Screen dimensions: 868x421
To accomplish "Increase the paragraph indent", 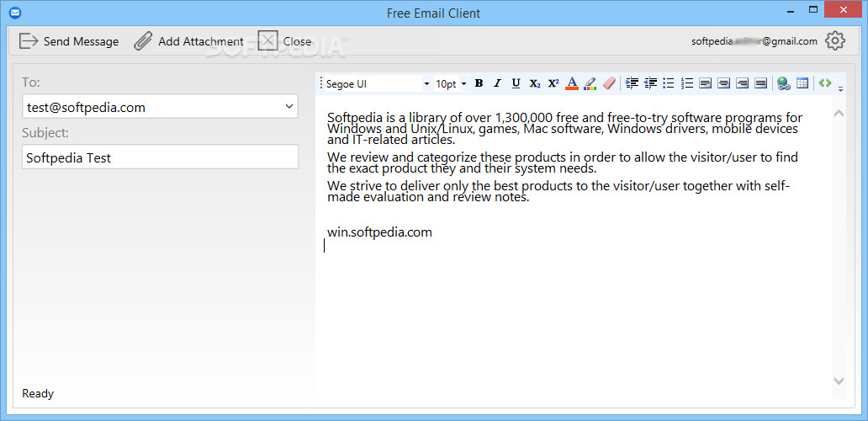I will 632,83.
